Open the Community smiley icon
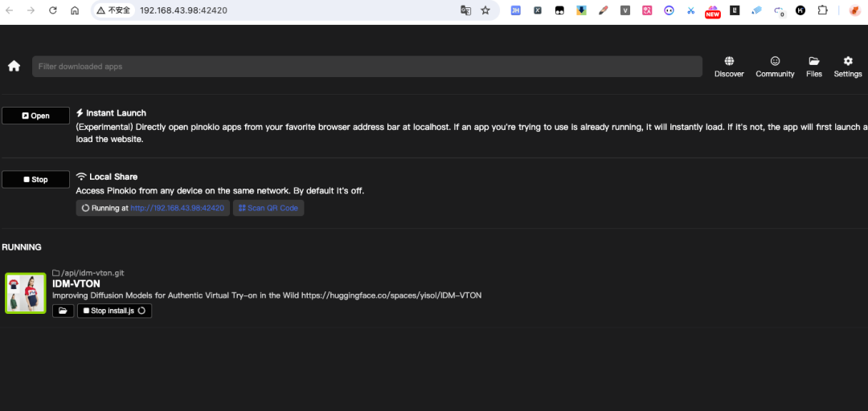The image size is (868, 411). pyautogui.click(x=775, y=61)
